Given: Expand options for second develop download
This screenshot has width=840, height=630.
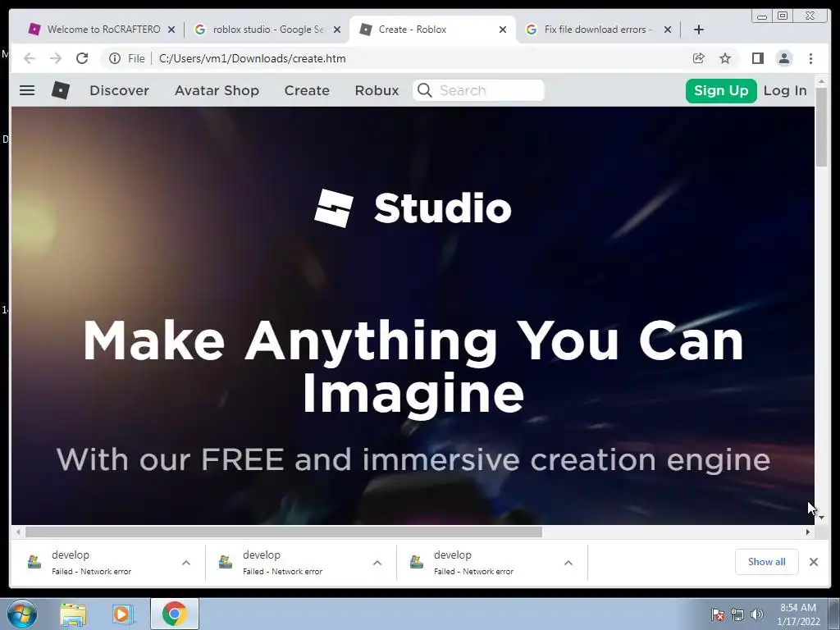Looking at the screenshot, I should (x=377, y=563).
